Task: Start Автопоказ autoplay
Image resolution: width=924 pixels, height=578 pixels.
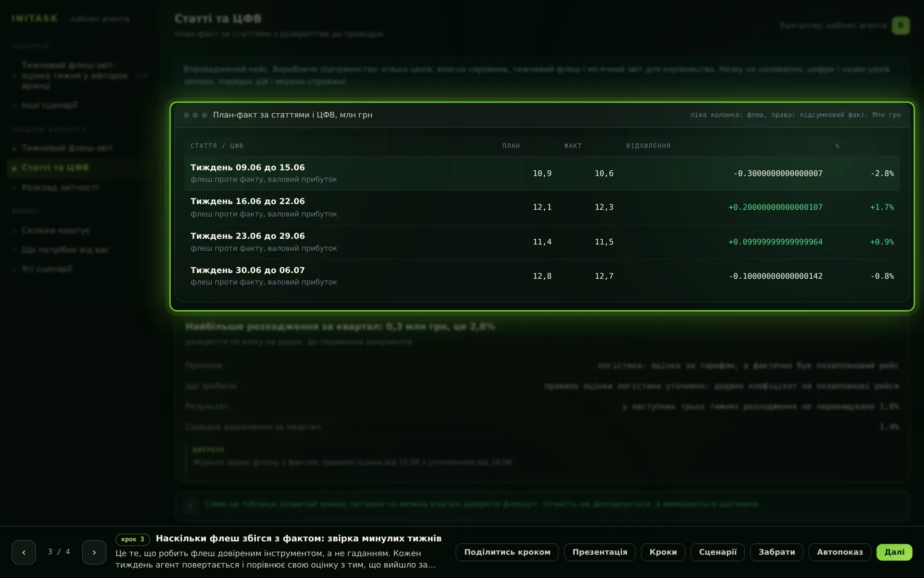Action: click(840, 552)
